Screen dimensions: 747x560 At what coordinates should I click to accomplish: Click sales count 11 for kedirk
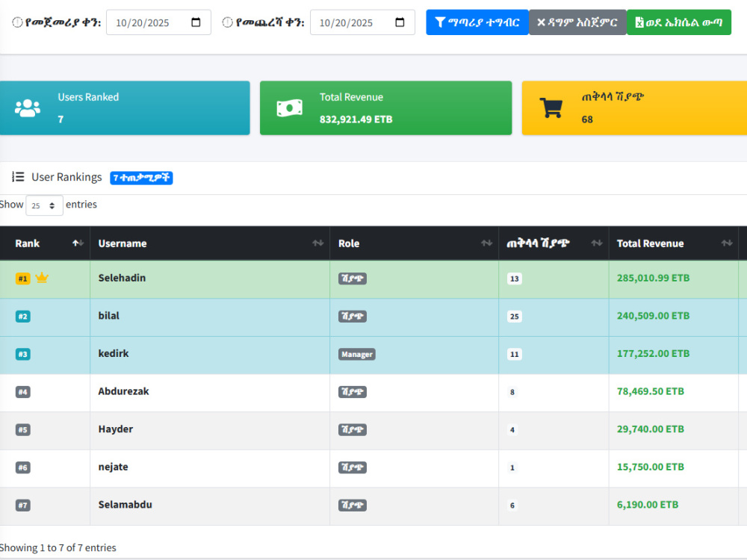[515, 354]
